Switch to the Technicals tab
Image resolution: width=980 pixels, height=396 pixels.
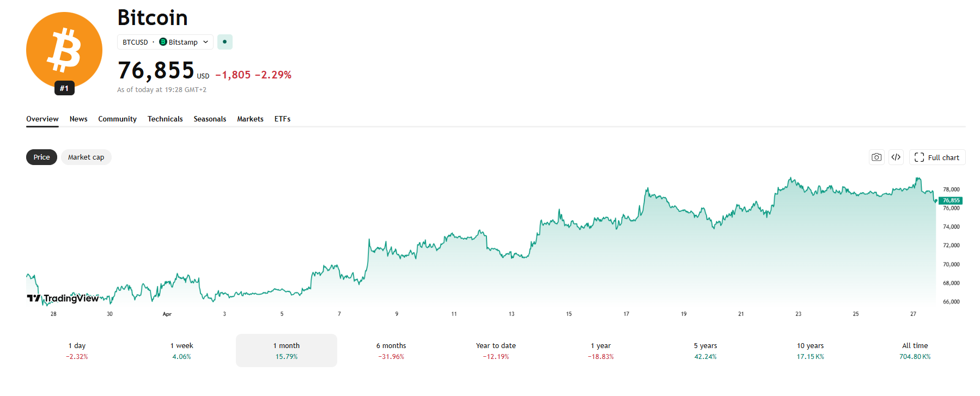165,119
